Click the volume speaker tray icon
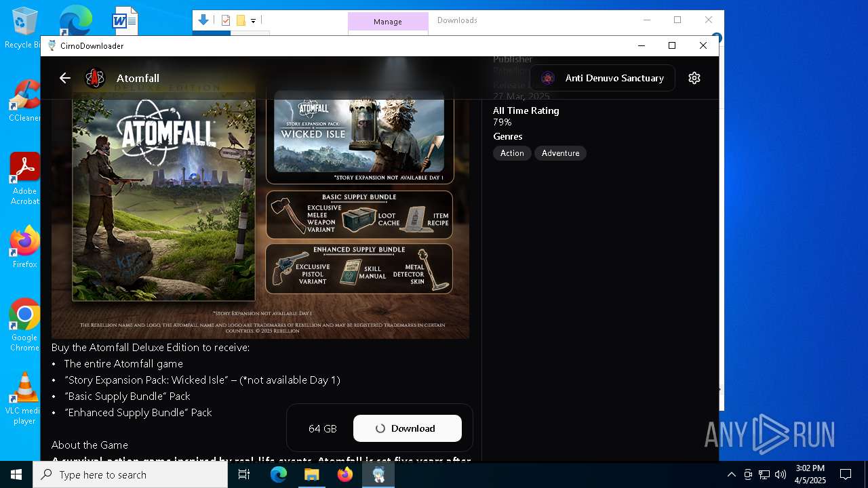This screenshot has height=488, width=868. point(781,474)
